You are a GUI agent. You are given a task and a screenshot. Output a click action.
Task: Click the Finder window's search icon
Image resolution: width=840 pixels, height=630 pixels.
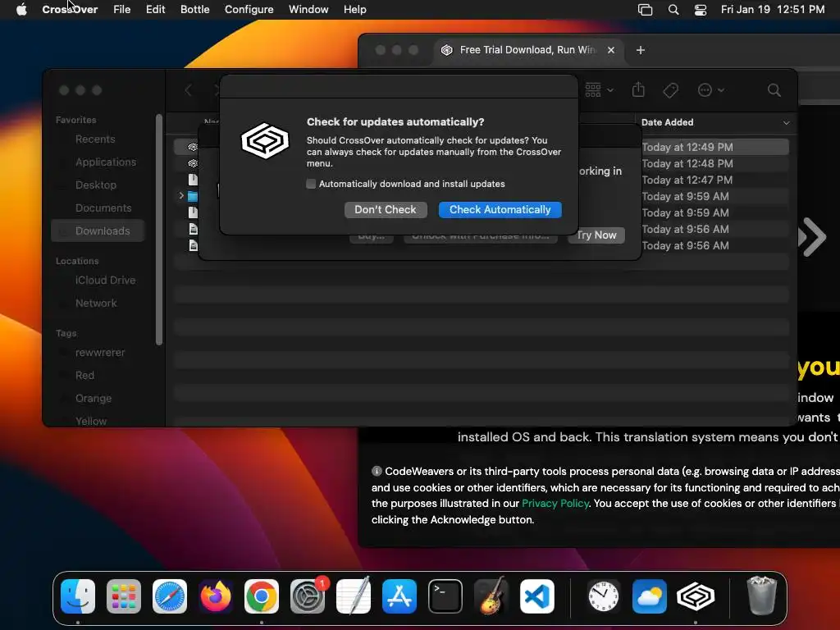(774, 90)
